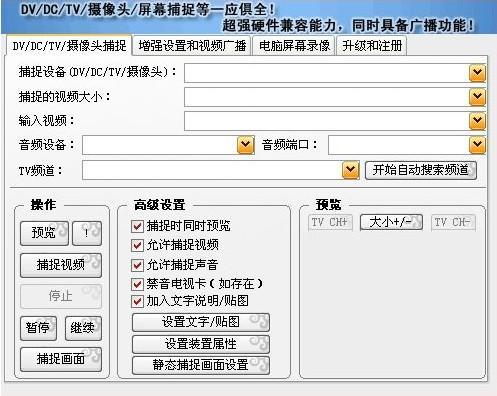The image size is (497, 396).
Task: Open the 音频设备 dropdown arrow
Action: 246,145
